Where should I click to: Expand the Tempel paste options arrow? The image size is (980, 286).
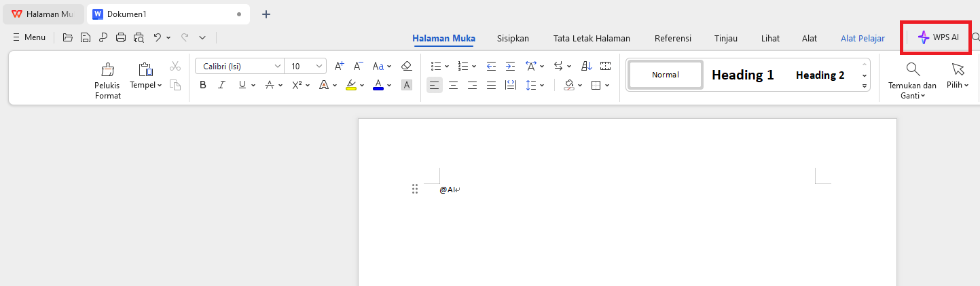[x=160, y=85]
